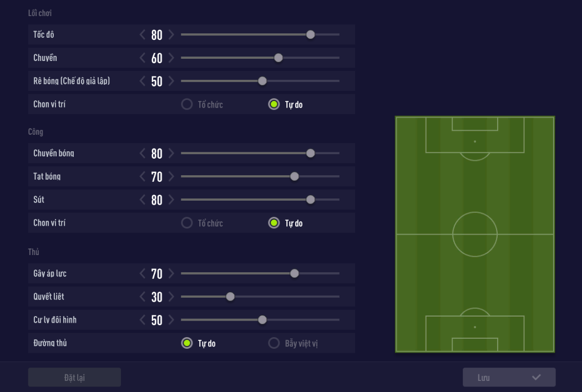The height and width of the screenshot is (392, 582).
Task: Decrease Gây áp lực value with left arrow
Action: [143, 274]
